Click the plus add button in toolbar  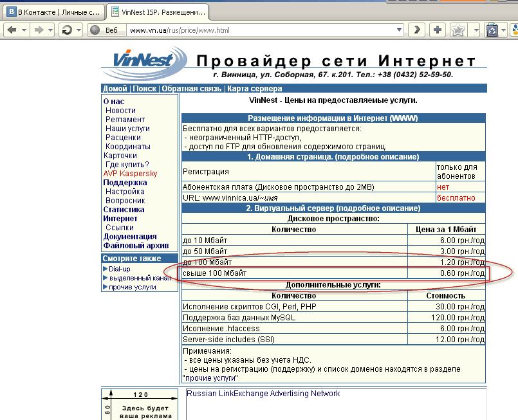pos(438,30)
